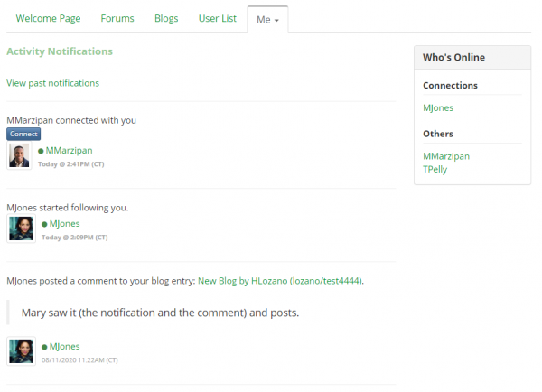The height and width of the screenshot is (392, 542).
Task: Open MJones link in the following notification
Action: pyautogui.click(x=64, y=224)
